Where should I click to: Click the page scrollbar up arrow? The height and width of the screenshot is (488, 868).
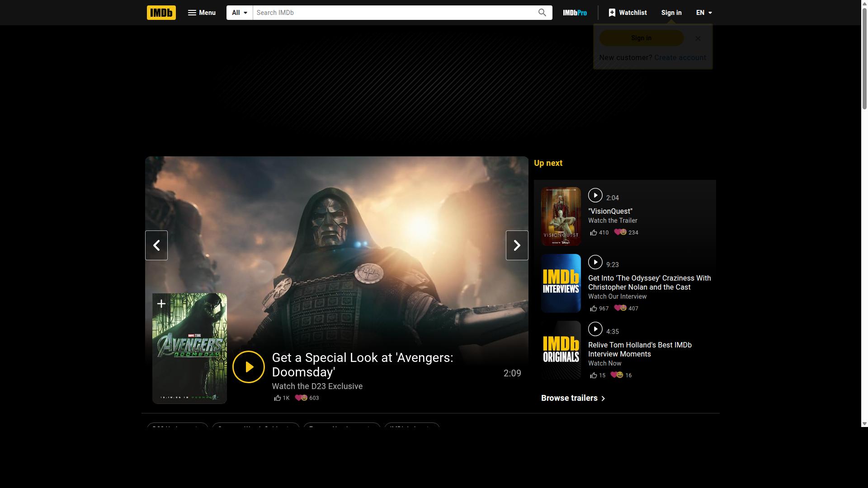click(x=864, y=3)
